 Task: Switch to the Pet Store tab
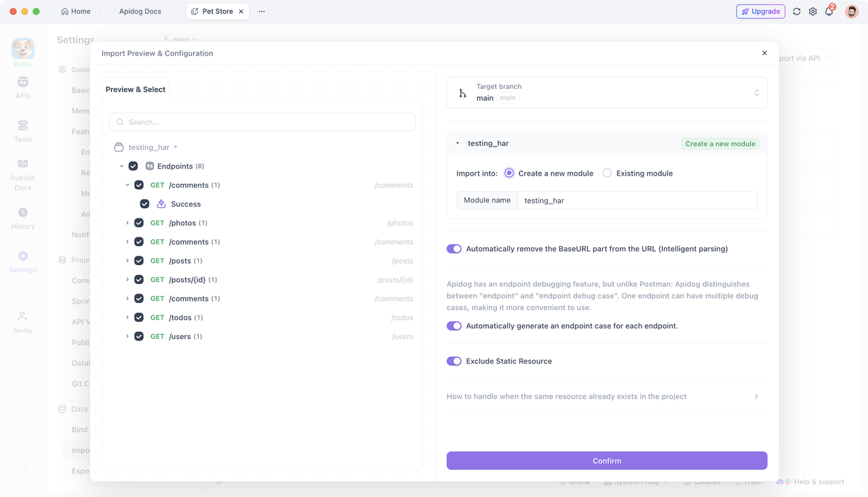[216, 11]
